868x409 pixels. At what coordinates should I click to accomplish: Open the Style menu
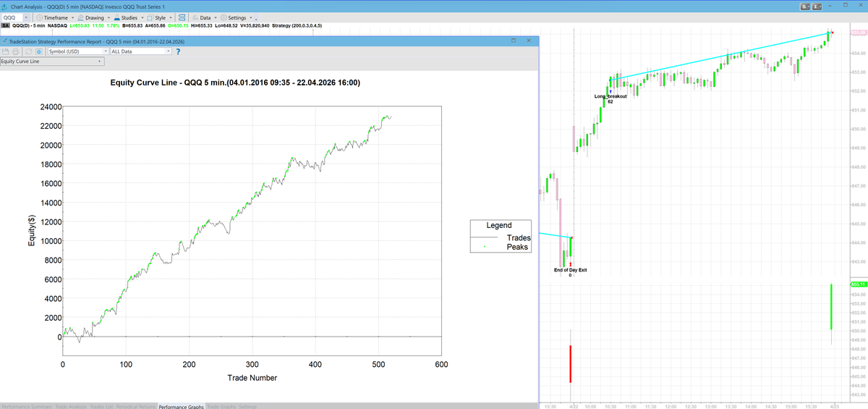[159, 17]
